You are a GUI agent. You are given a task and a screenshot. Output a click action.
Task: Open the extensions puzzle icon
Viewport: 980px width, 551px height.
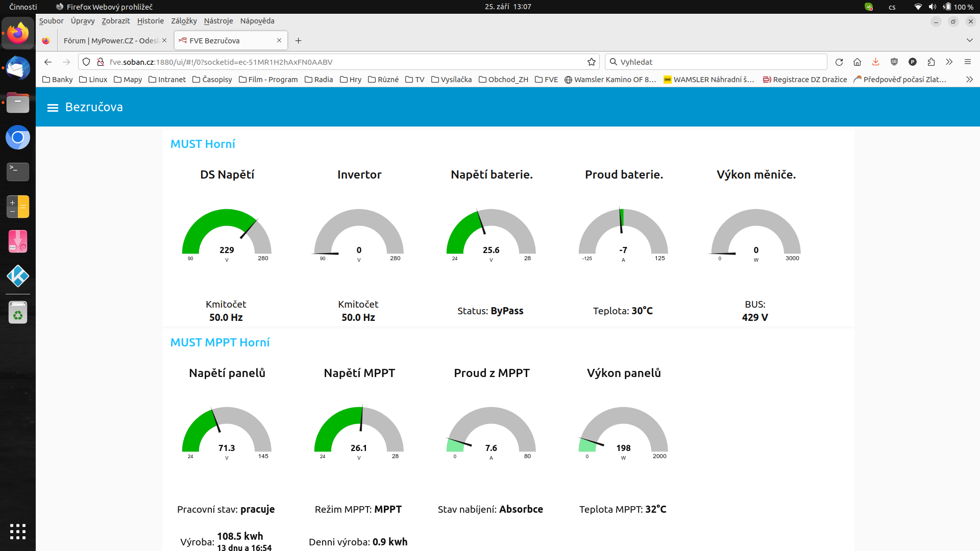pos(931,62)
